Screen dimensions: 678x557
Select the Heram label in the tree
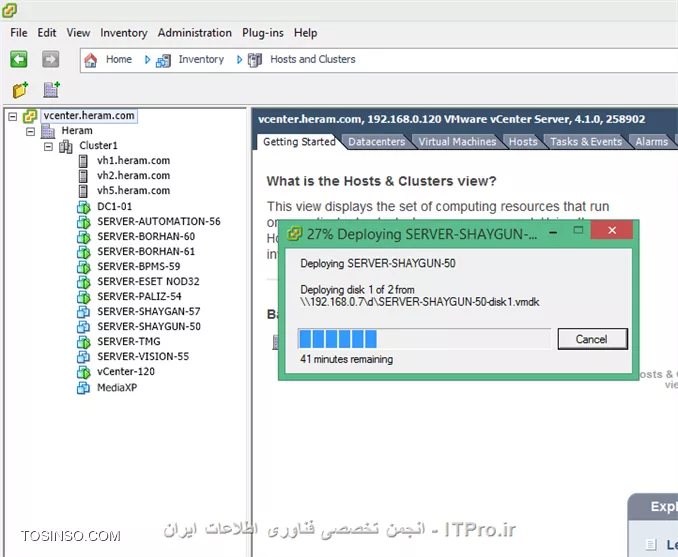point(77,131)
